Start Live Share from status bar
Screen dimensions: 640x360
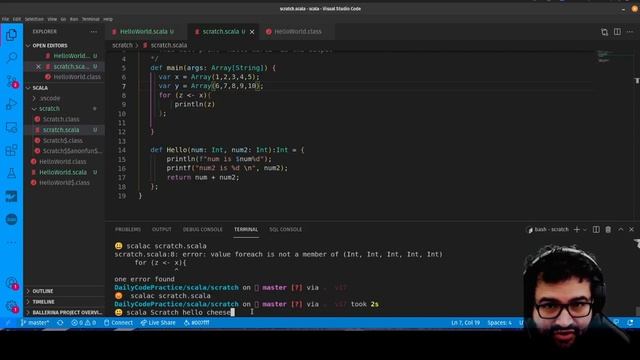[158, 323]
